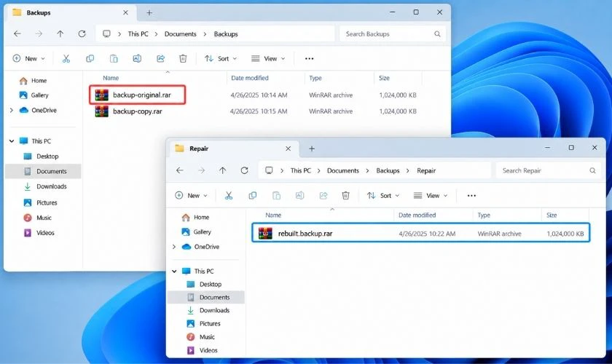Viewport: 612px width, 364px height.
Task: Click PC icon in Repair address bar
Action: (269, 170)
